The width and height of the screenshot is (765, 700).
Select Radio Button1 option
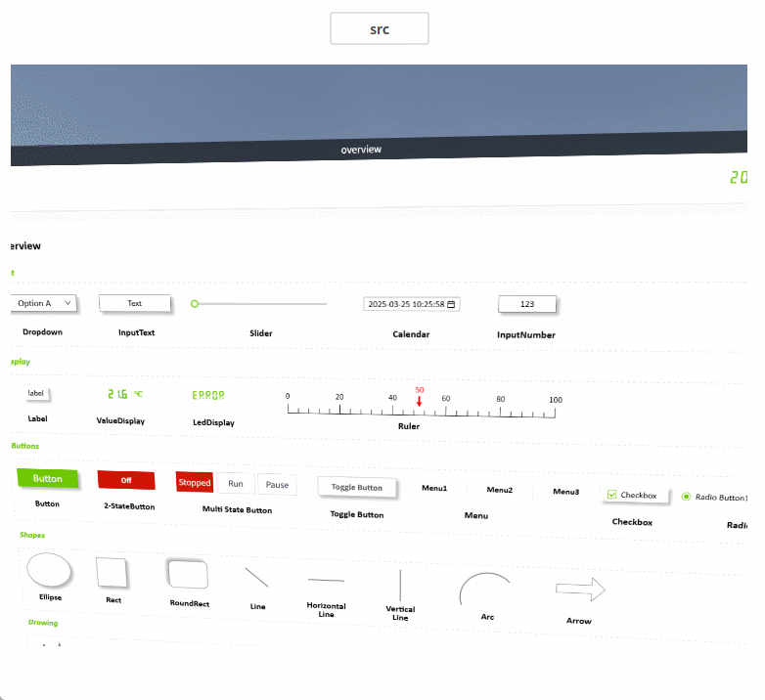tap(686, 497)
